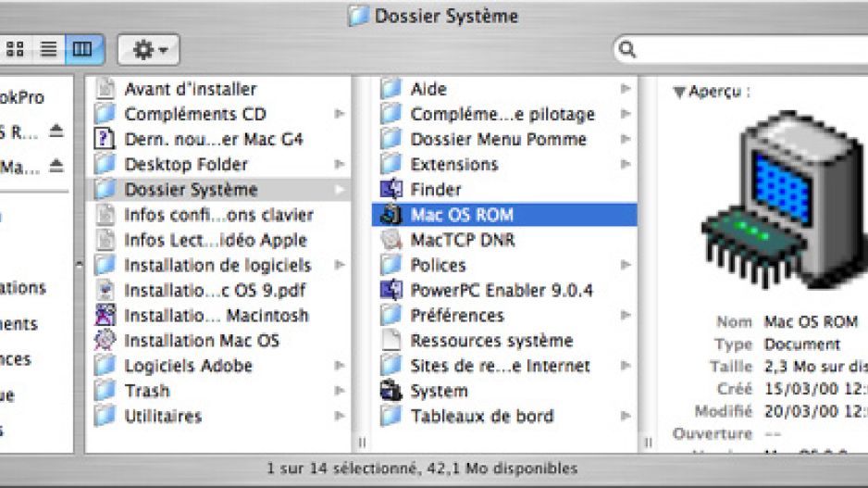Switch to list view

[x=49, y=49]
